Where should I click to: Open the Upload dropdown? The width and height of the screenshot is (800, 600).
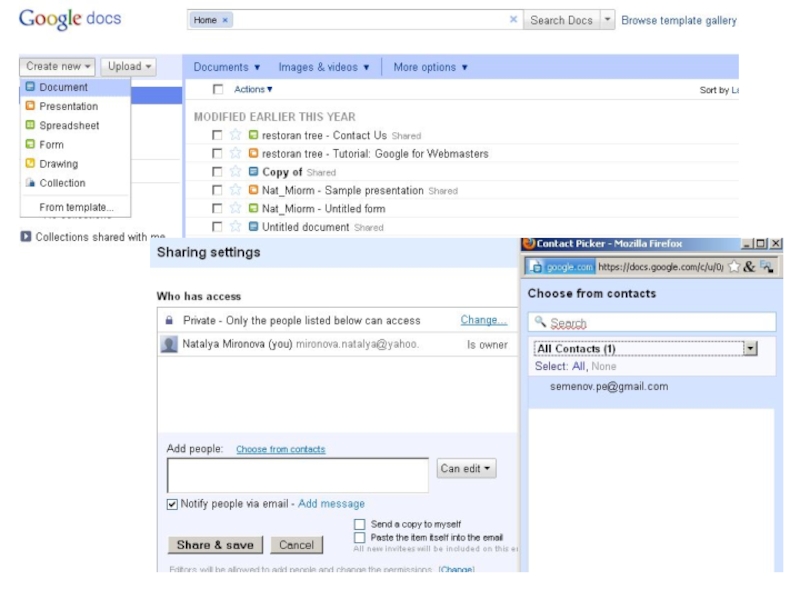(x=129, y=66)
